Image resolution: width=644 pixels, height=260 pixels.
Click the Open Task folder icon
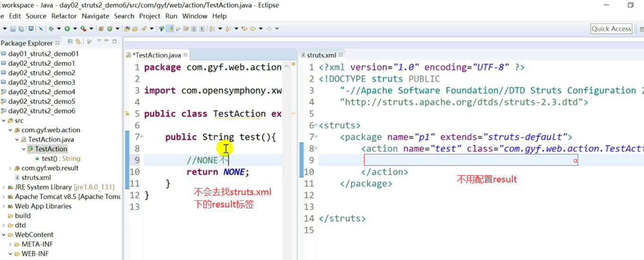(x=135, y=29)
